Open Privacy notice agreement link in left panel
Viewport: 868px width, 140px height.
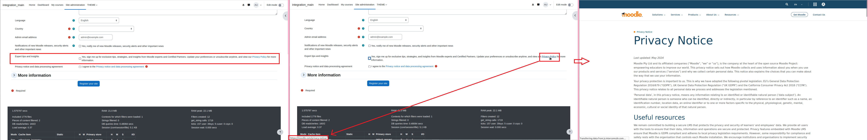[x=120, y=67]
